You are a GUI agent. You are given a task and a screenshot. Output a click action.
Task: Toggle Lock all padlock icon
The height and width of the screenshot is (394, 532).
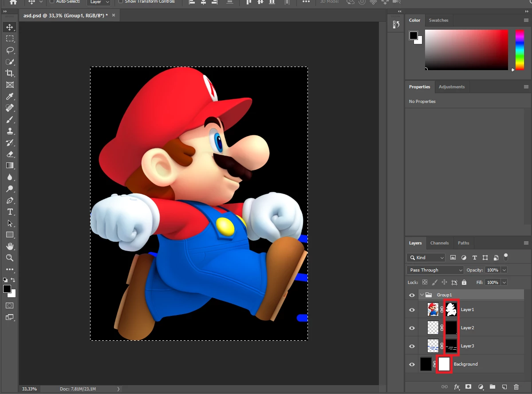pos(464,282)
